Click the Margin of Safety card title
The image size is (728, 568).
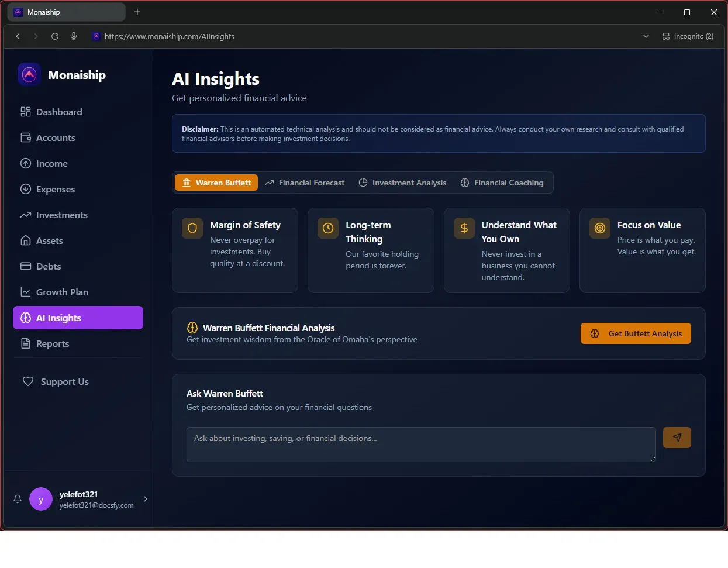pos(245,225)
